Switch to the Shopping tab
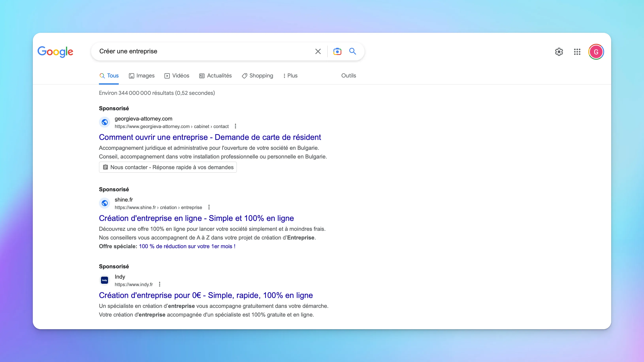 pos(257,76)
